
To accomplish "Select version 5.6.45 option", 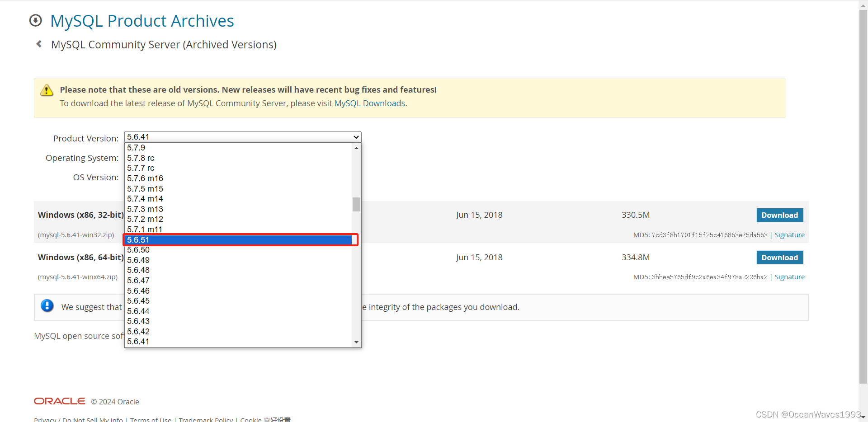I will tap(238, 301).
